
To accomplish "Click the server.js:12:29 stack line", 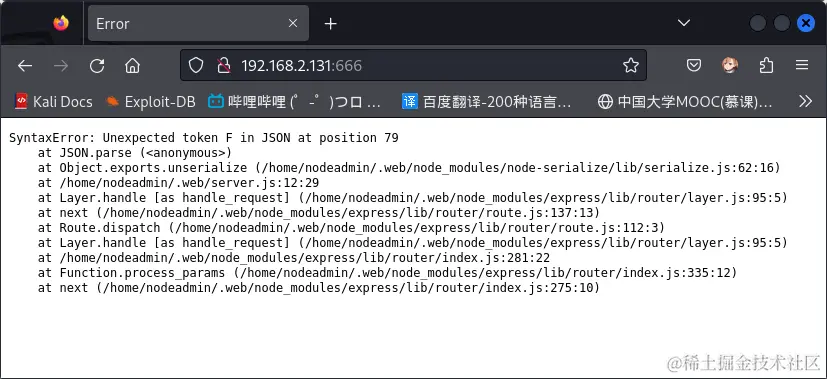I will [178, 183].
